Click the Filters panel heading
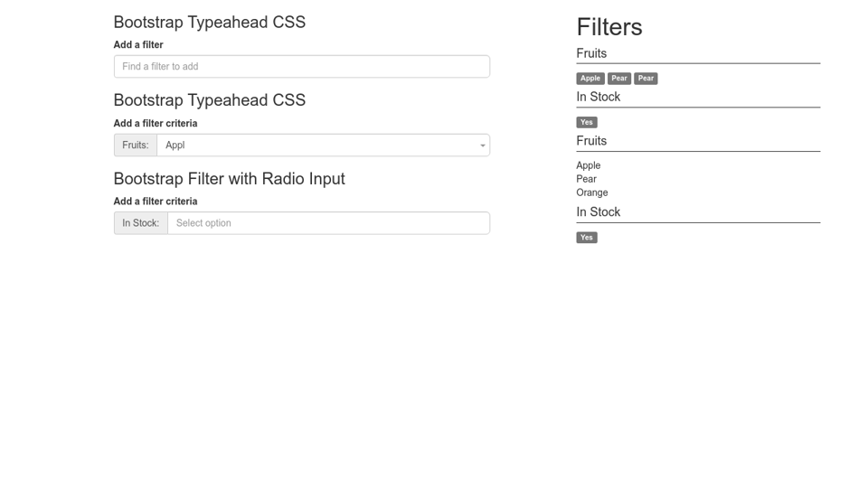This screenshot has height=488, width=868. point(609,27)
